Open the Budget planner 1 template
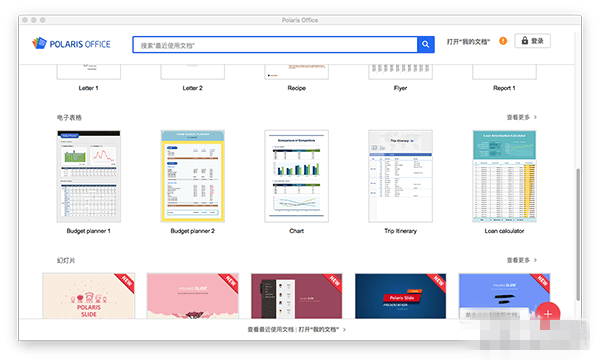600x363 pixels. (89, 176)
